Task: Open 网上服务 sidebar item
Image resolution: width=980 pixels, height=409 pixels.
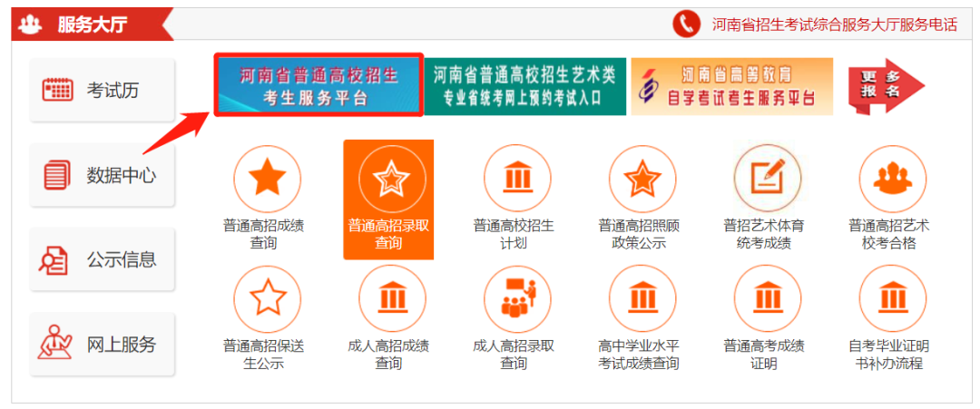Action: coord(102,345)
